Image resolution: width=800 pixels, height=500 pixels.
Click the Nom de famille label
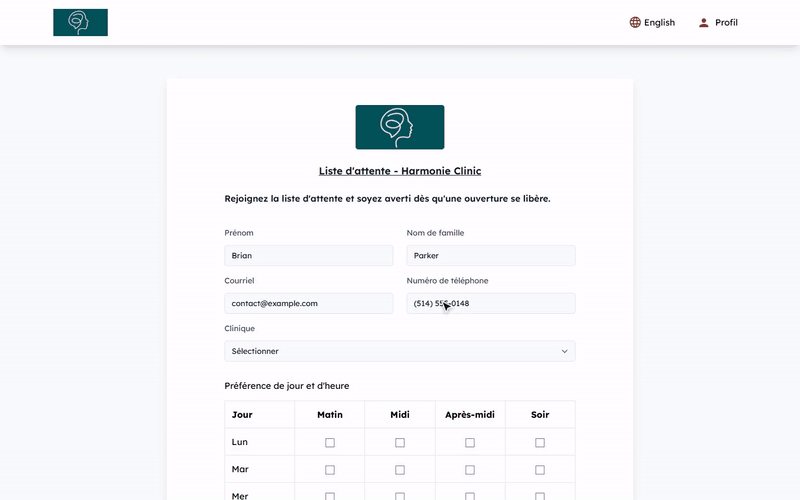click(x=435, y=233)
